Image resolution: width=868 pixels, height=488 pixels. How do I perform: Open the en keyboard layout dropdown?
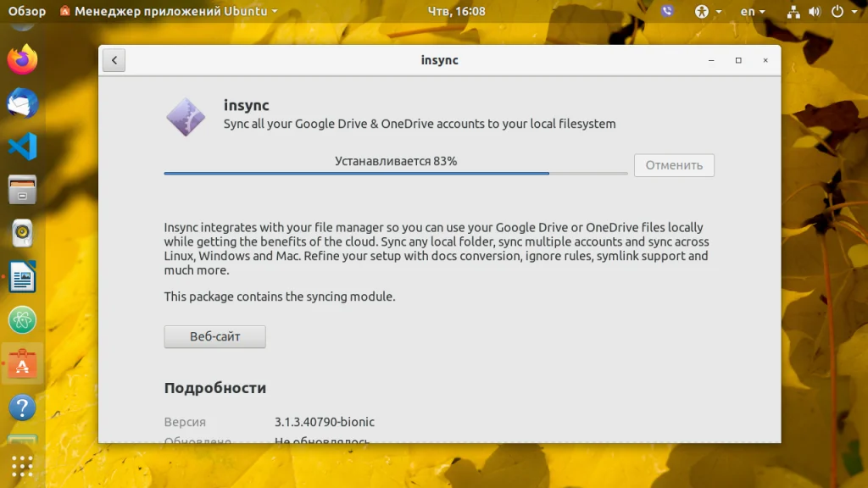point(752,12)
